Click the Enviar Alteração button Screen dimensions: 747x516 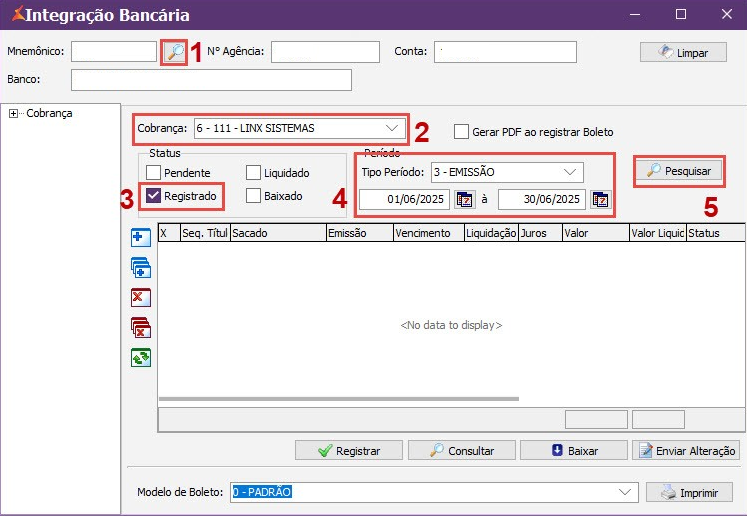tap(686, 450)
